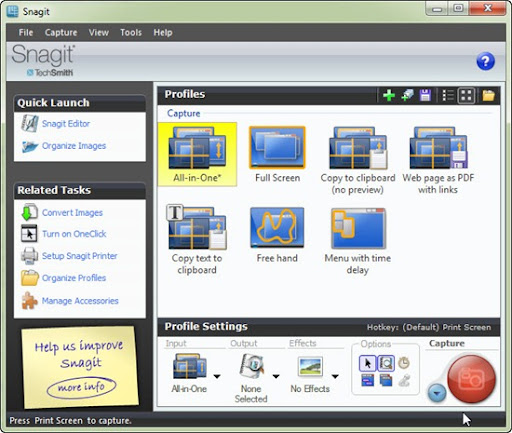This screenshot has width=512, height=433.
Task: Open the capture mode blue dropdown button
Action: click(x=437, y=394)
